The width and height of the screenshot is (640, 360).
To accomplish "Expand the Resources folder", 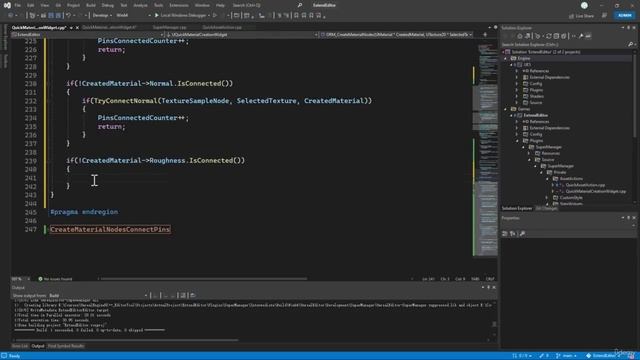I will 529,153.
